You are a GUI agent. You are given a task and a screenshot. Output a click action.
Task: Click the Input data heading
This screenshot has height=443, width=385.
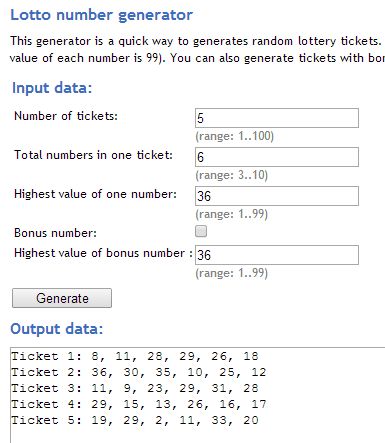coord(52,88)
